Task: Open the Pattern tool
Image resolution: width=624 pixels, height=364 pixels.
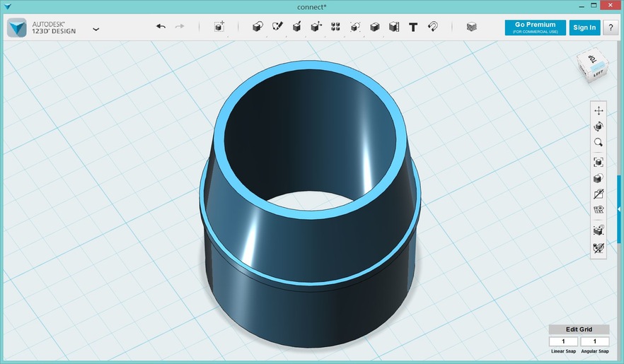Action: pyautogui.click(x=335, y=27)
